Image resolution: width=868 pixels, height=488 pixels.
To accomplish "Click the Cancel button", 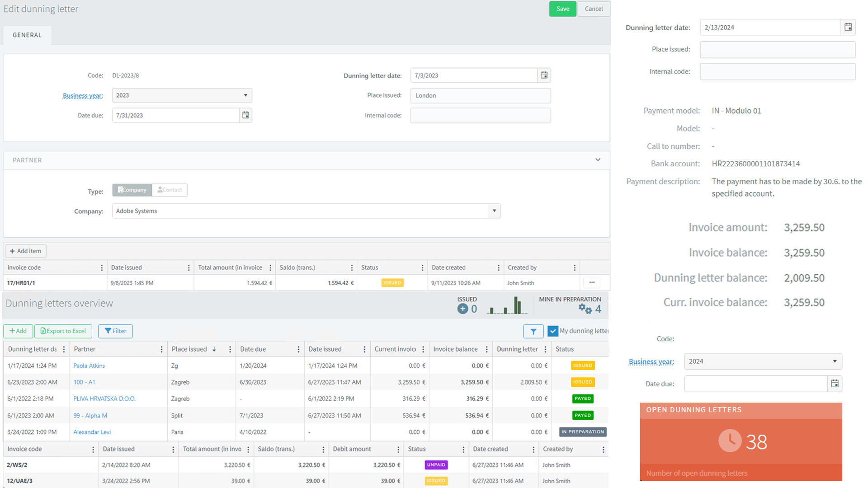I will 594,9.
